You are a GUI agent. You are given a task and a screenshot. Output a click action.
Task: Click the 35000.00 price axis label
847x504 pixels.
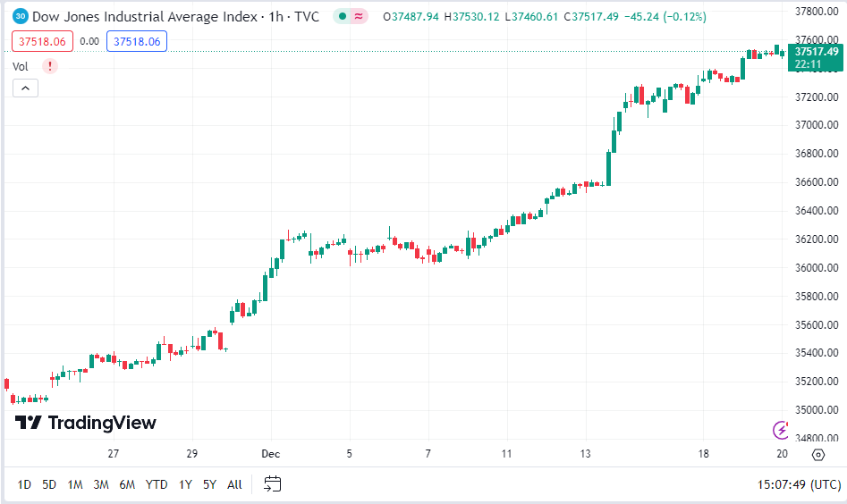pos(817,410)
